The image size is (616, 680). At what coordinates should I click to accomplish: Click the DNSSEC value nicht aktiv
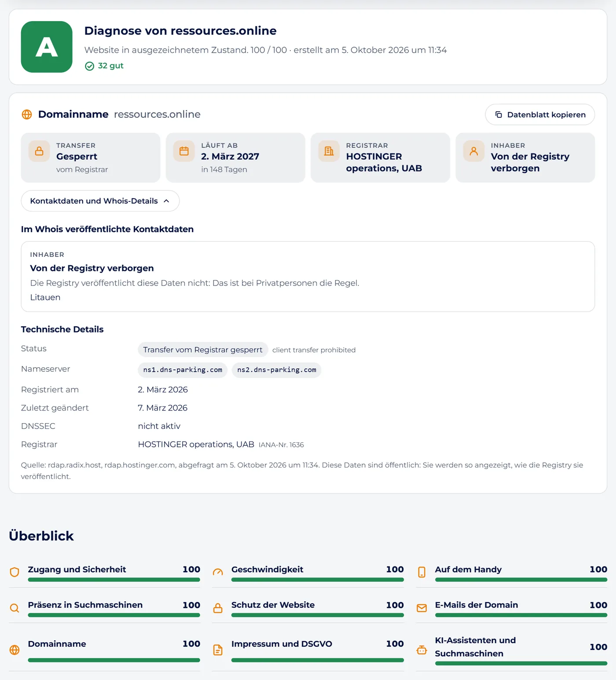[159, 426]
